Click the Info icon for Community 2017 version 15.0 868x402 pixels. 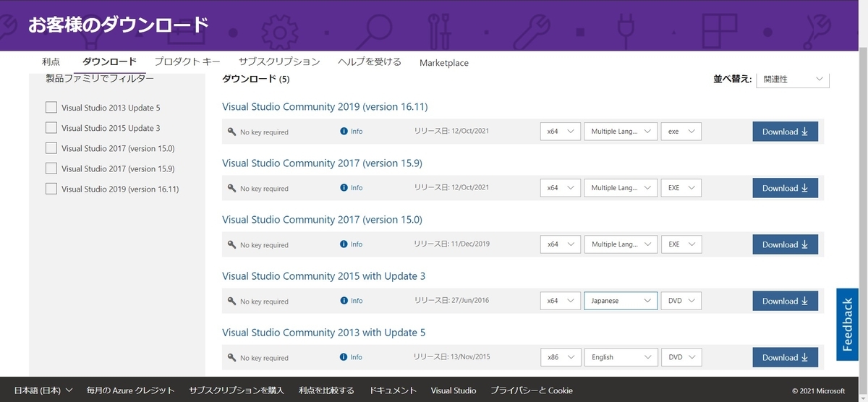coord(344,244)
